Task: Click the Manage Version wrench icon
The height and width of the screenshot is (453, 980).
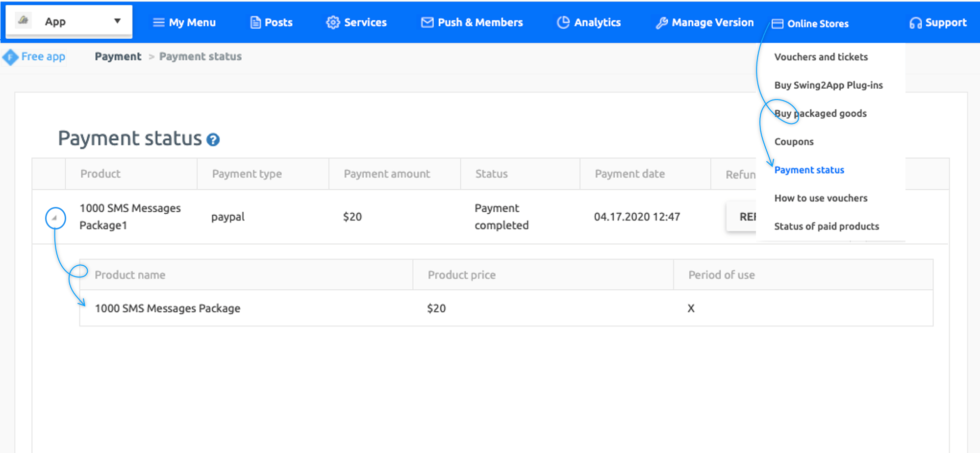Action: click(x=661, y=23)
